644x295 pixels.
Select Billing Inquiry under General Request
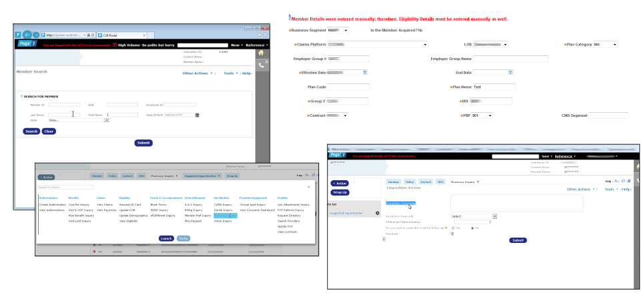click(x=194, y=210)
